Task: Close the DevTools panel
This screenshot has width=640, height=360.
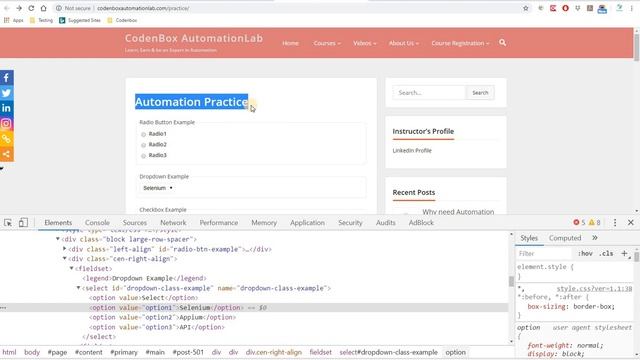Action: [631, 222]
